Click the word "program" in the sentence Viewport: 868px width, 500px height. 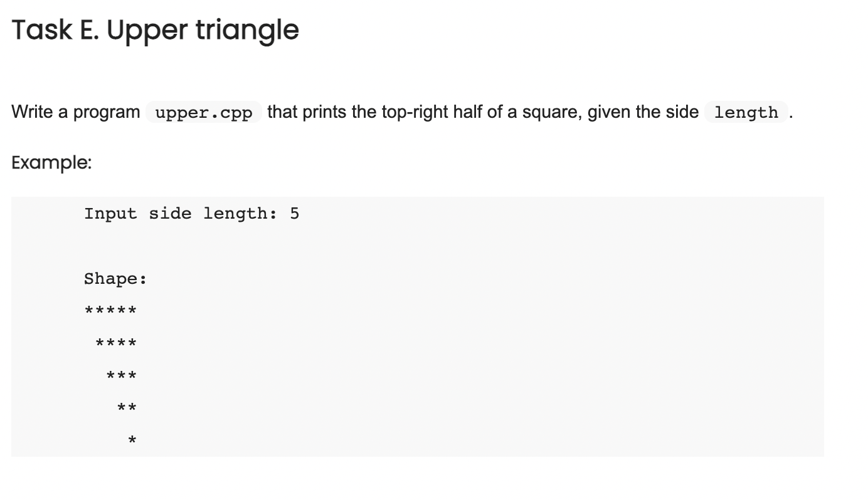pyautogui.click(x=107, y=113)
